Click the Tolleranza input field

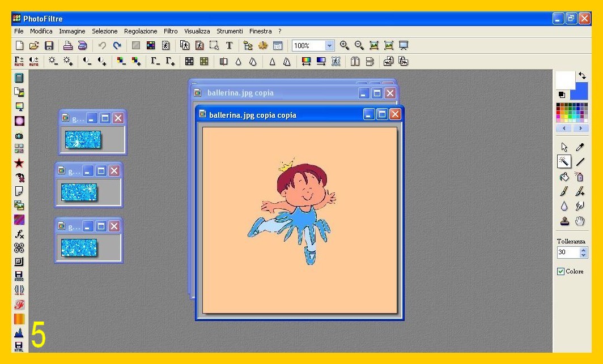click(568, 252)
